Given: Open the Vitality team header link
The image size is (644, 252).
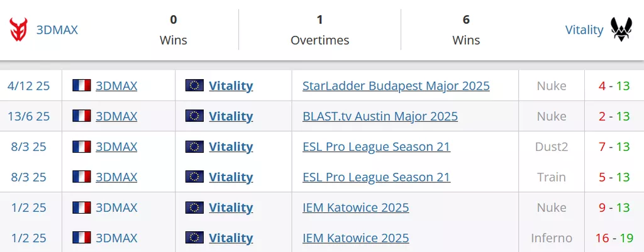Looking at the screenshot, I should point(584,30).
